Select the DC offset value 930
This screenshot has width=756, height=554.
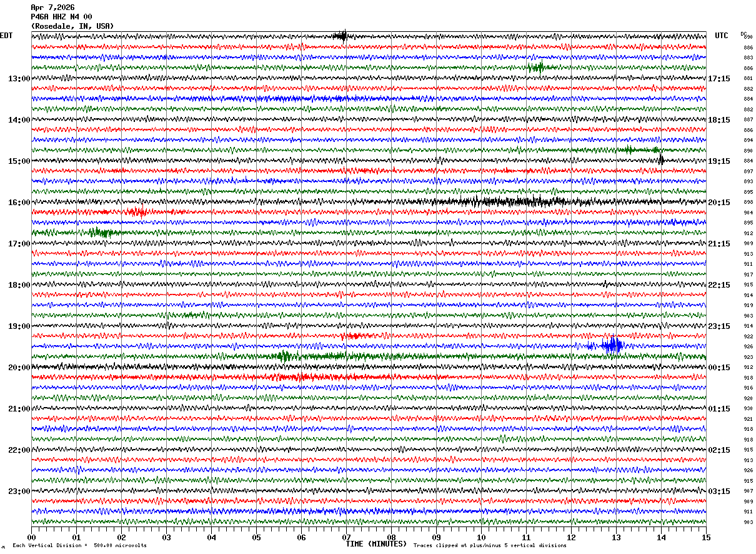tap(748, 409)
